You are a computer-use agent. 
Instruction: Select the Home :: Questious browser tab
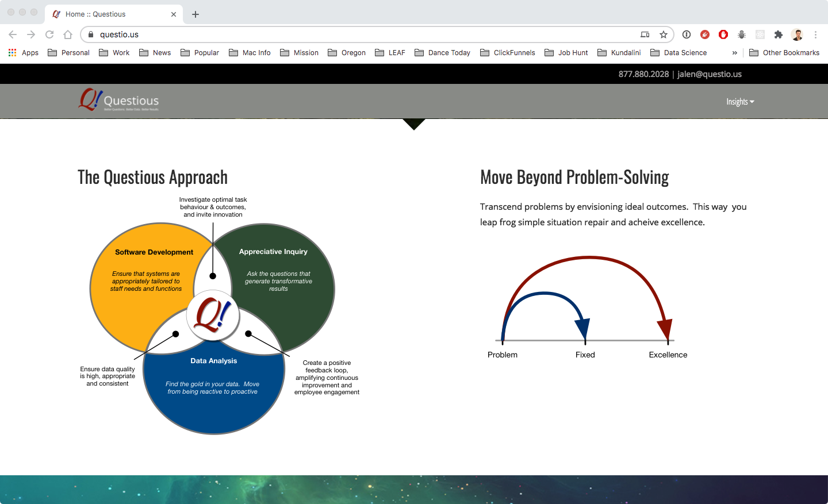114,14
